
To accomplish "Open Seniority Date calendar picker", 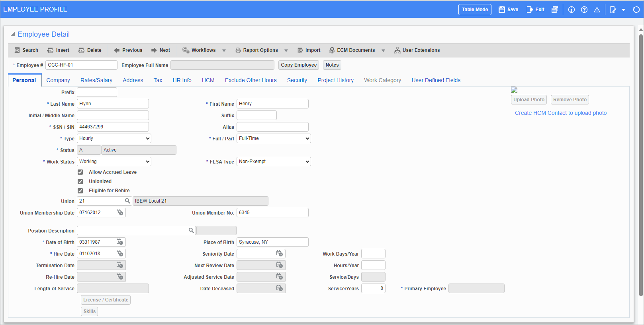I will coord(280,254).
